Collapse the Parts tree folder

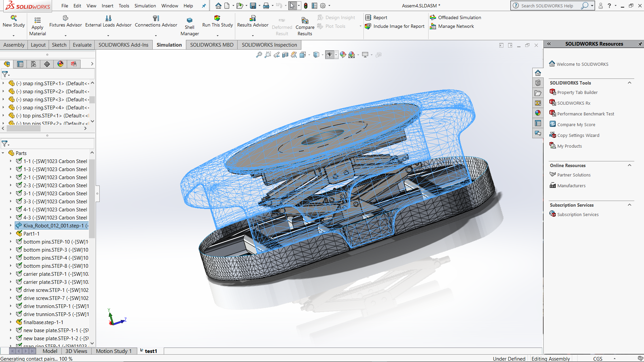(3, 153)
